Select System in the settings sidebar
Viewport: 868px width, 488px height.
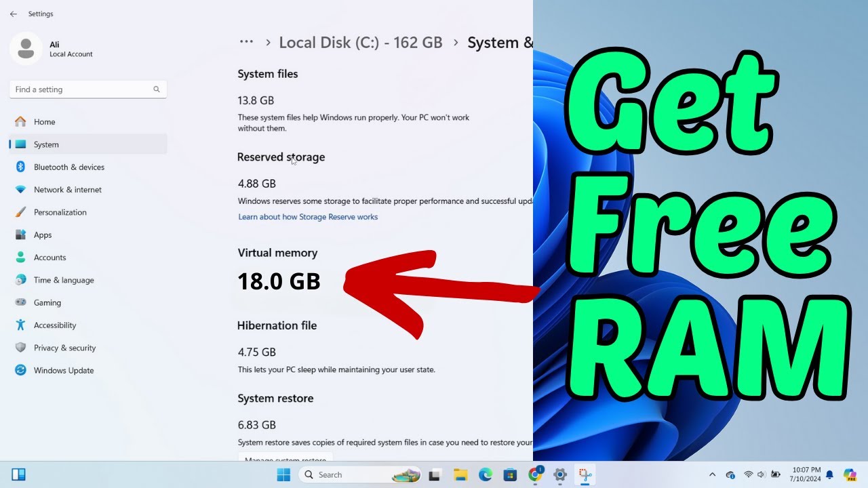click(88, 144)
